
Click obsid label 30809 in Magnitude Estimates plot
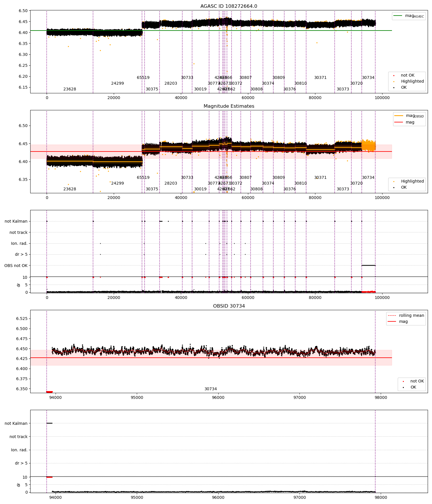click(278, 177)
